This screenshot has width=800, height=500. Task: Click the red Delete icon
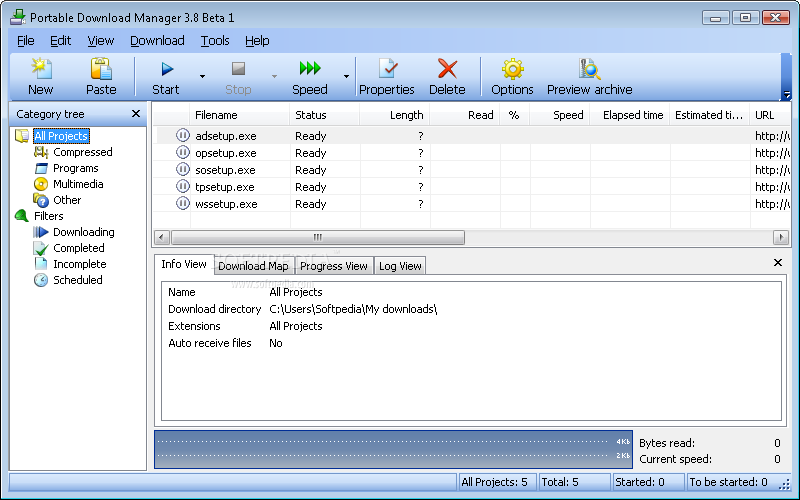pyautogui.click(x=447, y=69)
